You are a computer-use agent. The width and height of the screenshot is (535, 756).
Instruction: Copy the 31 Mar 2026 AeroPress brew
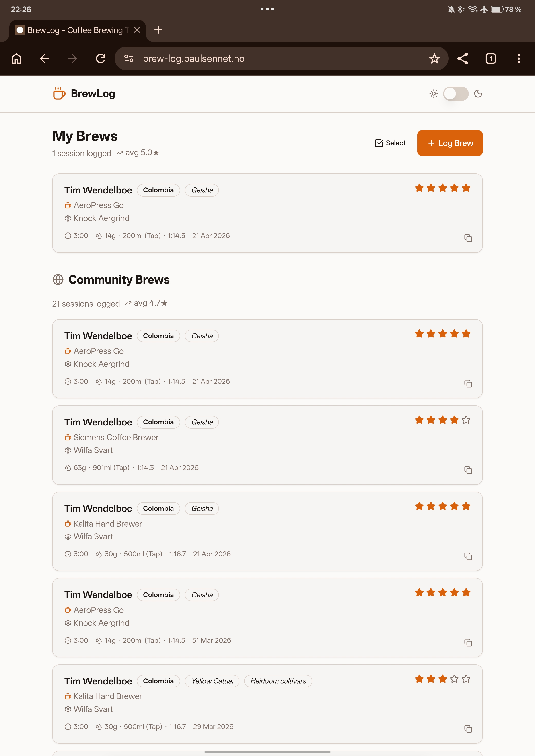[x=468, y=642]
